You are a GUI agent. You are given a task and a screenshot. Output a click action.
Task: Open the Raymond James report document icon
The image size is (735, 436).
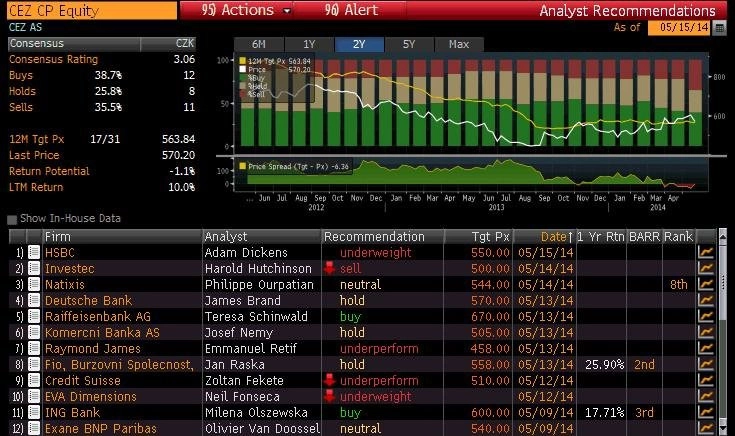click(x=34, y=348)
